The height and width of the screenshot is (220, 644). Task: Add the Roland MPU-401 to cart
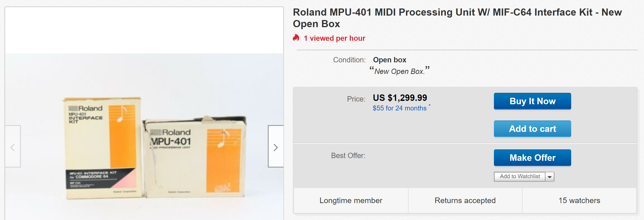coord(532,129)
